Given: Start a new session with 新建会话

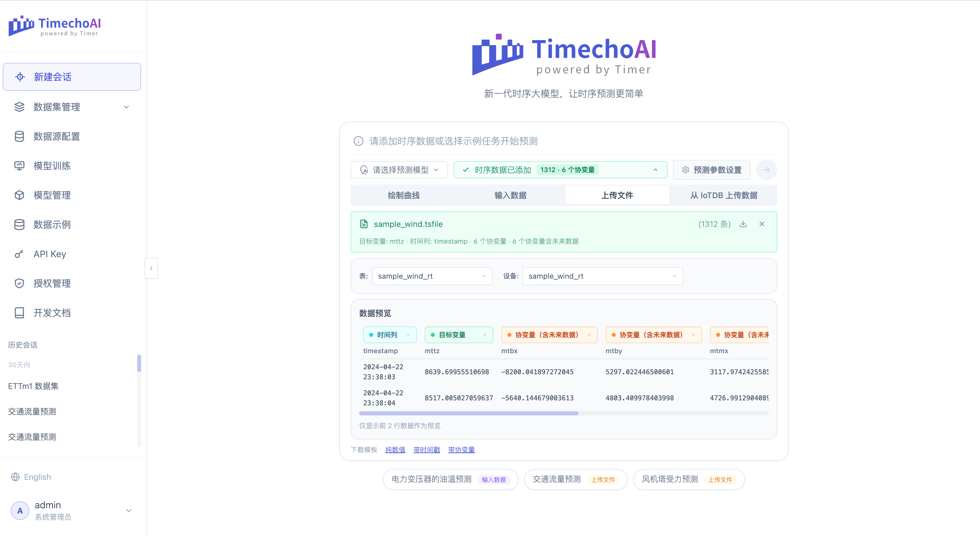Looking at the screenshot, I should pos(72,77).
